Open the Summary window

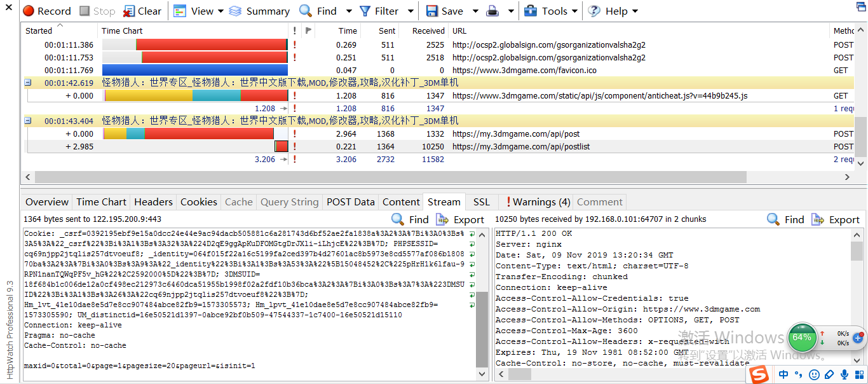coord(259,11)
